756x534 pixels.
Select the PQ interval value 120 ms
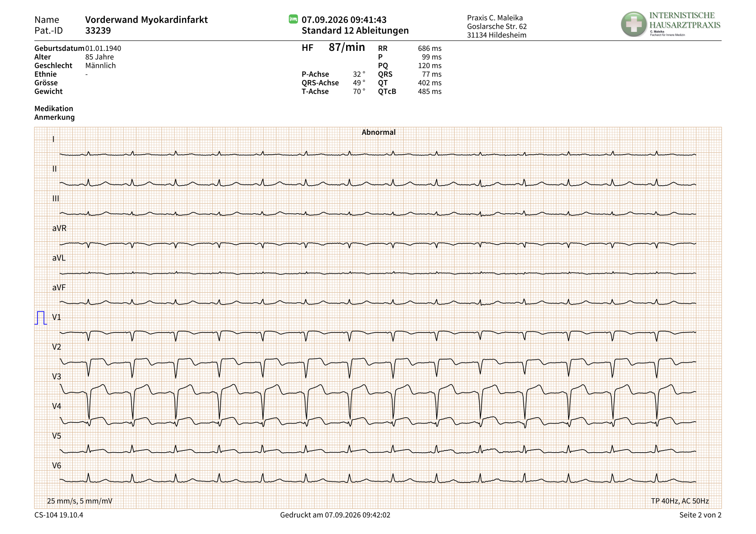click(430, 65)
